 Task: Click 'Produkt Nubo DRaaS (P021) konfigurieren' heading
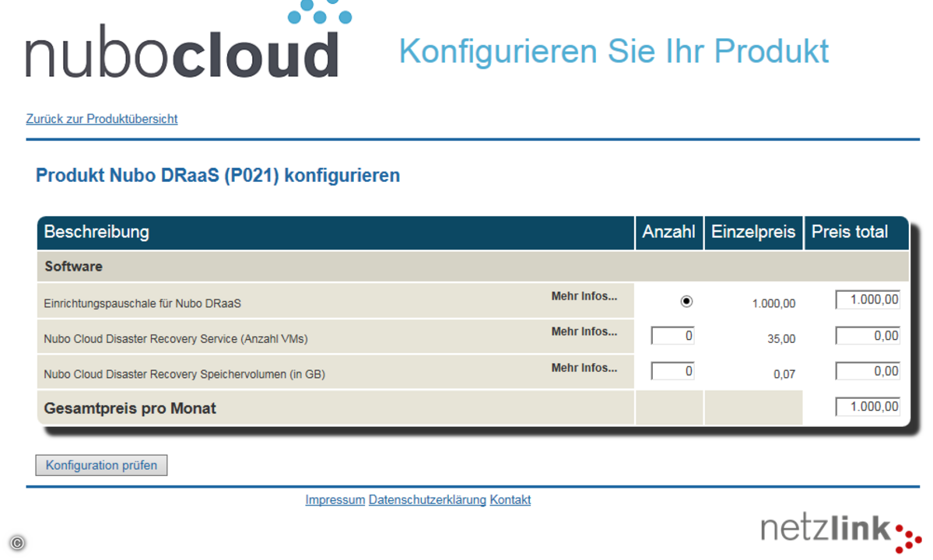coord(218,175)
